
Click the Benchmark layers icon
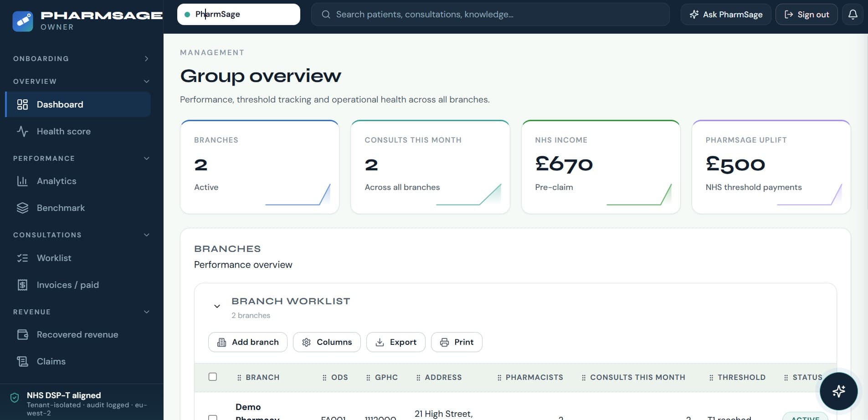point(22,208)
